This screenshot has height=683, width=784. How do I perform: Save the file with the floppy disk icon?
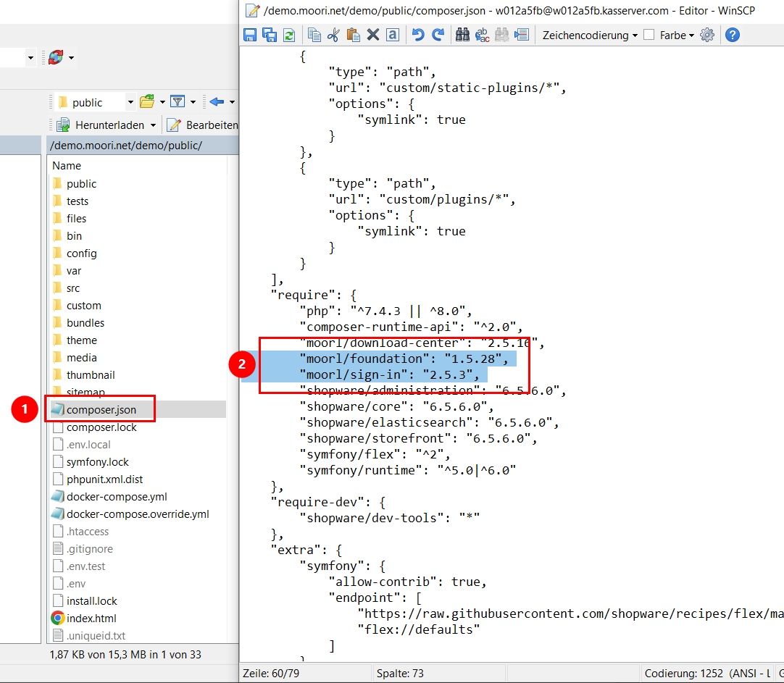pyautogui.click(x=250, y=35)
